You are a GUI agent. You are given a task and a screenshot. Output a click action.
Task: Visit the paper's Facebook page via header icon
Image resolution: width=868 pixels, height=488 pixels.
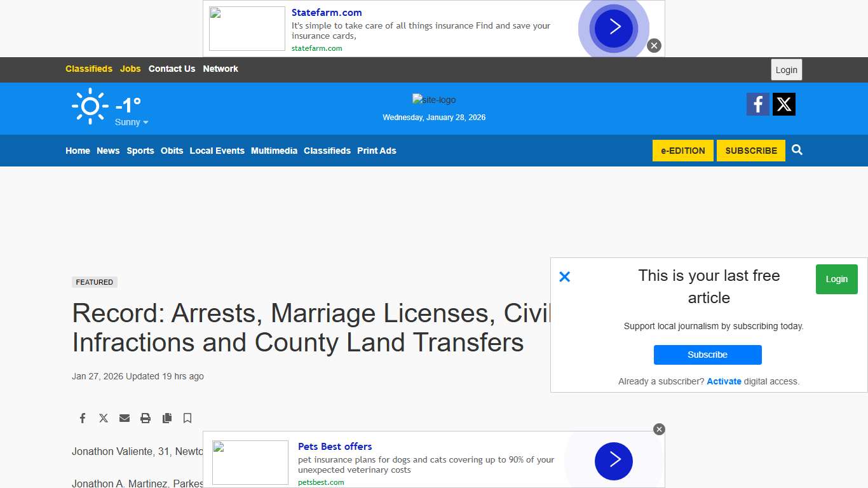pyautogui.click(x=757, y=104)
